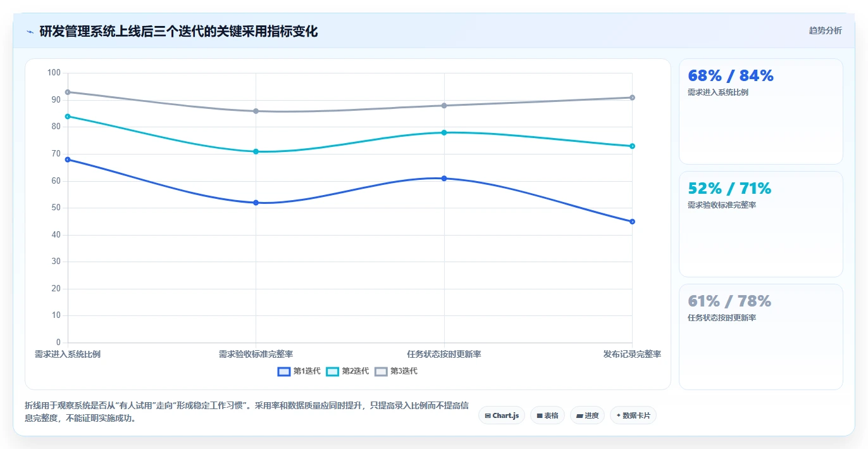Viewport: 868px width, 449px height.
Task: Click the x-axis label 任务状态按时更新率
Action: [444, 354]
